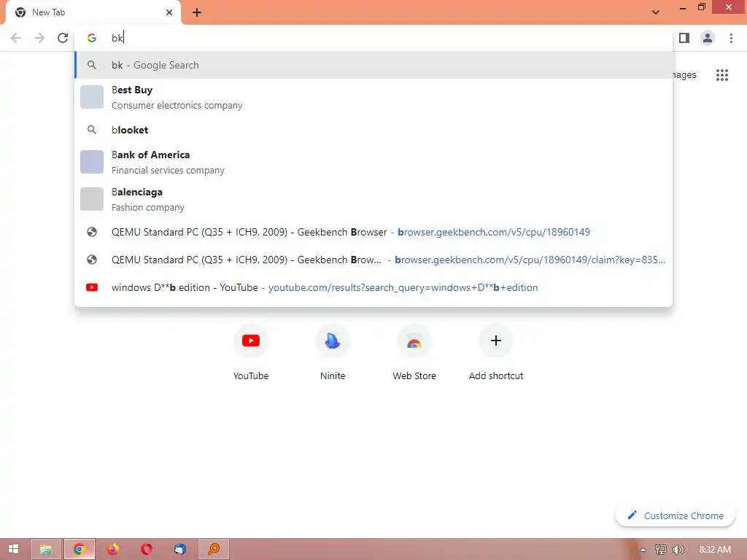Open Chrome's three-dot menu
Image resolution: width=747 pixels, height=560 pixels.
731,38
